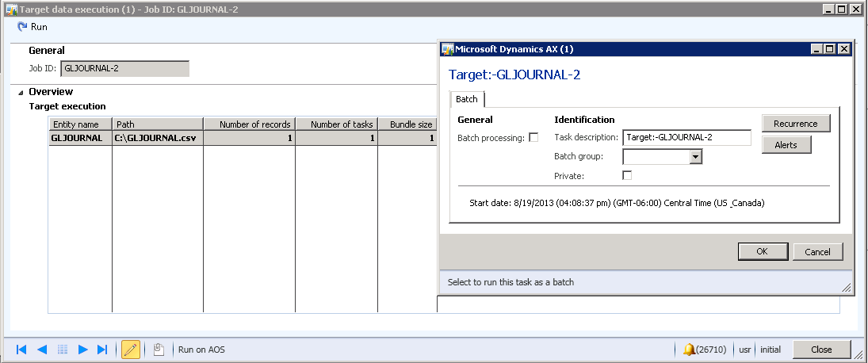Enable the Batch processing checkbox
Image resolution: width=868 pixels, height=363 pixels.
[x=533, y=138]
